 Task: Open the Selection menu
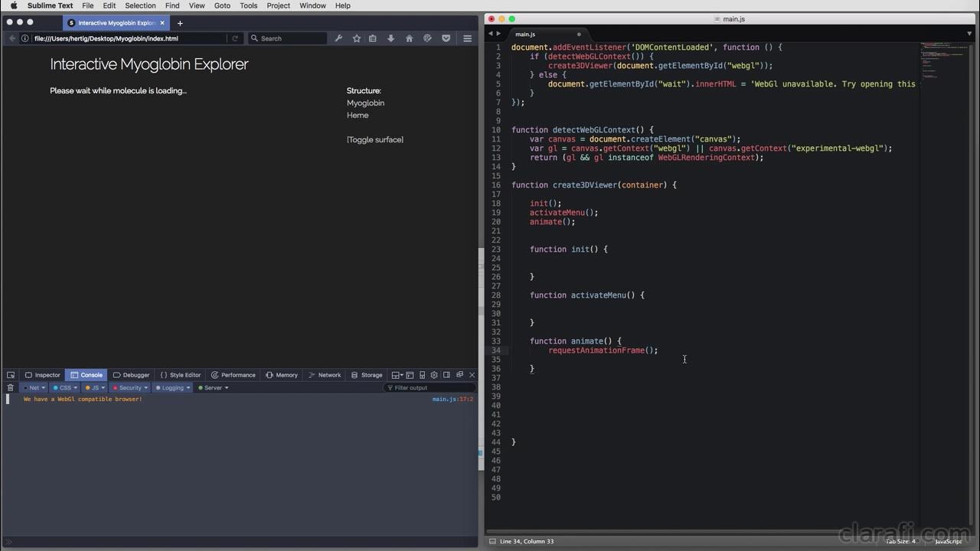140,5
